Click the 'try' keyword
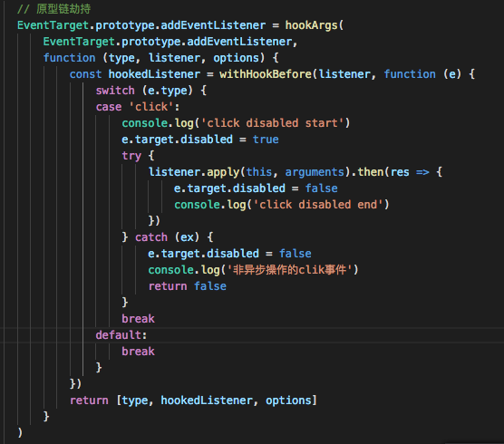 [x=131, y=156]
